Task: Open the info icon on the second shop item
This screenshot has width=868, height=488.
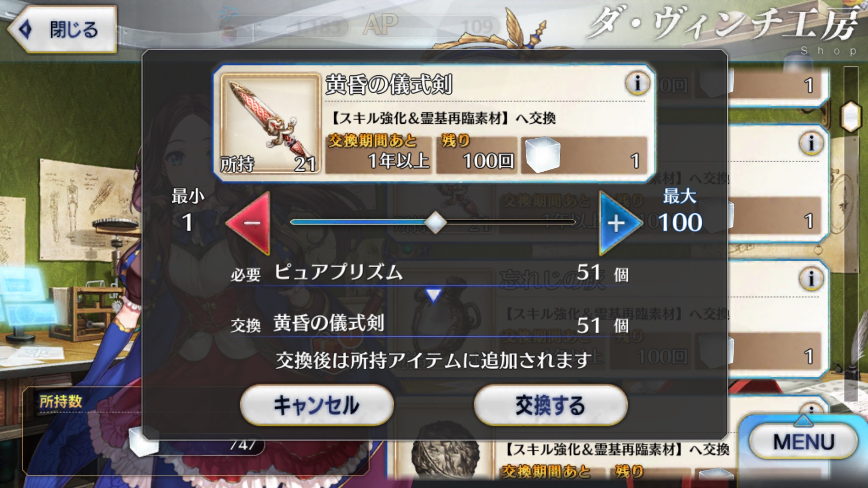Action: 811,143
